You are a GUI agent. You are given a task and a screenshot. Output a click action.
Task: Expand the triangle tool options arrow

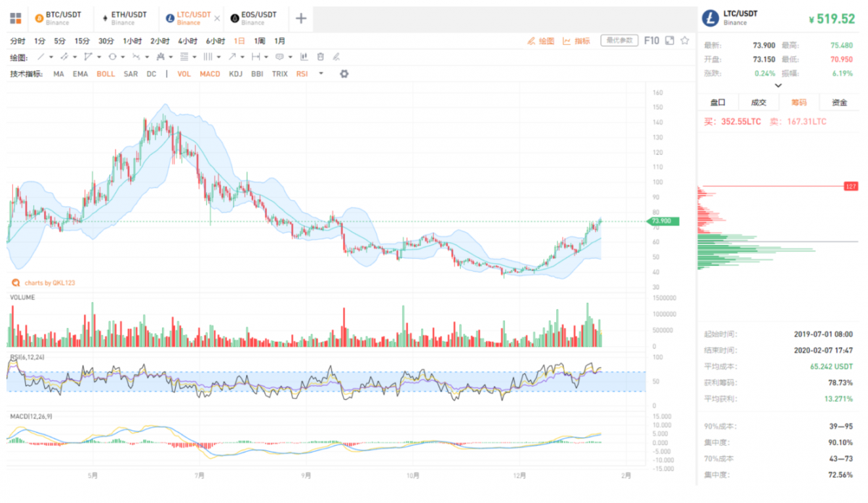coord(98,57)
